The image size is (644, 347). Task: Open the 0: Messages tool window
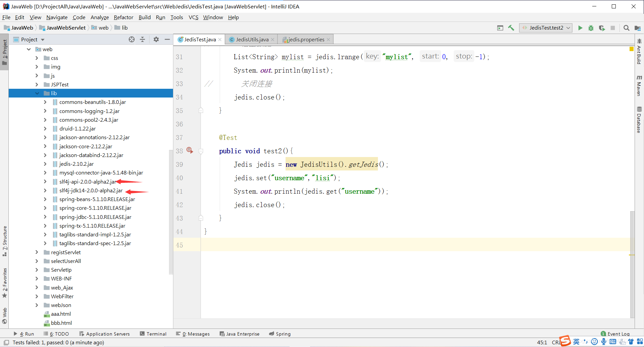(x=193, y=334)
